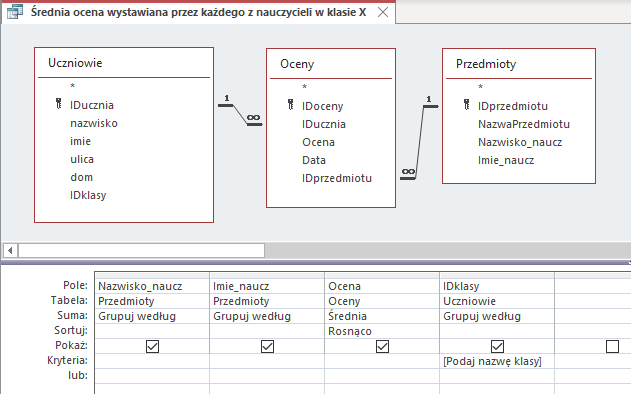Viewport: 631px width, 394px height.
Task: Click the query icon in the tab header
Action: [15, 12]
